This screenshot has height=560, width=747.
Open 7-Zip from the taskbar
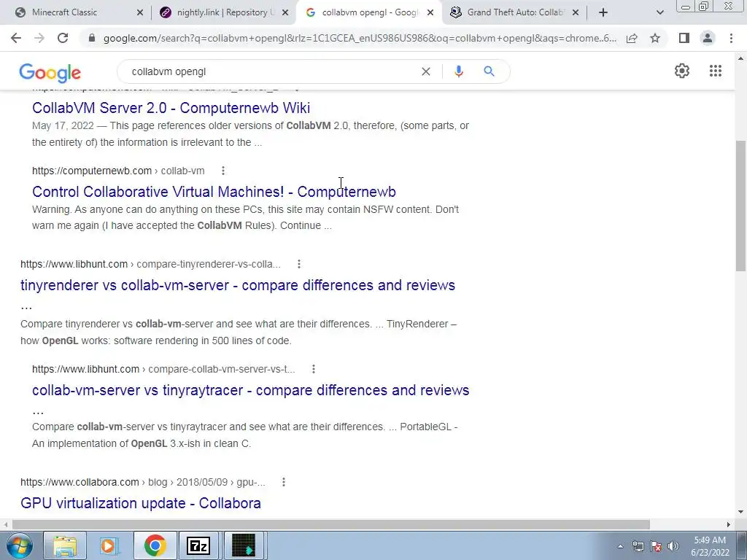coord(198,545)
